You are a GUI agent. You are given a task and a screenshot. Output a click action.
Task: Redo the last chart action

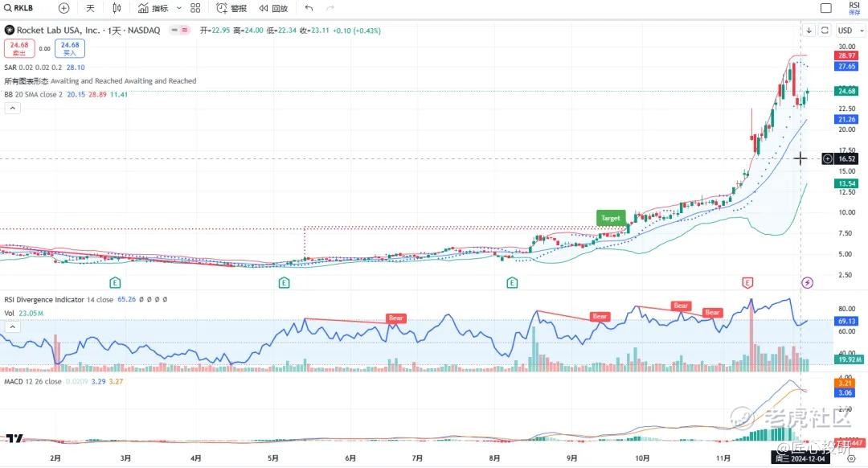[x=330, y=8]
